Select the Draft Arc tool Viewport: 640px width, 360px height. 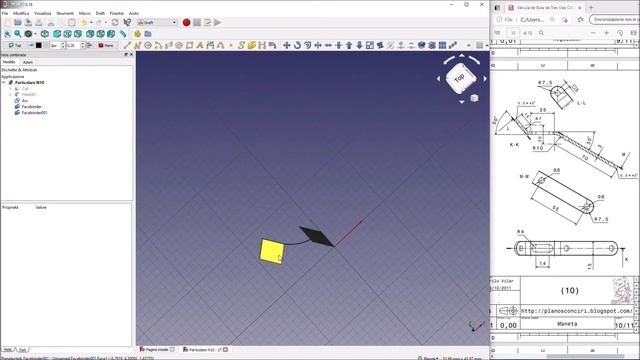click(x=158, y=45)
